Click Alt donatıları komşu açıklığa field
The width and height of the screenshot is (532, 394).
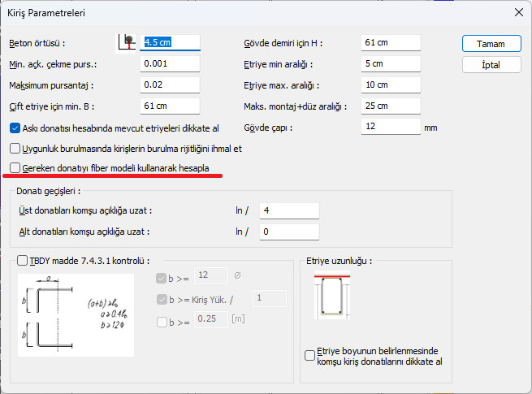click(x=288, y=232)
